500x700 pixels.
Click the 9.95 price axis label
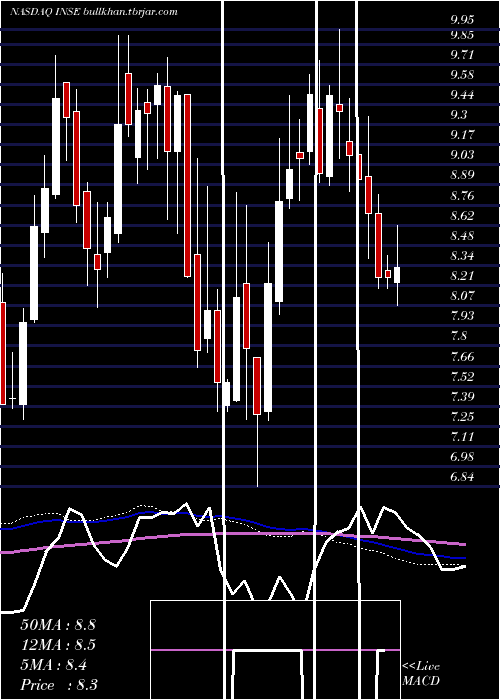462,19
